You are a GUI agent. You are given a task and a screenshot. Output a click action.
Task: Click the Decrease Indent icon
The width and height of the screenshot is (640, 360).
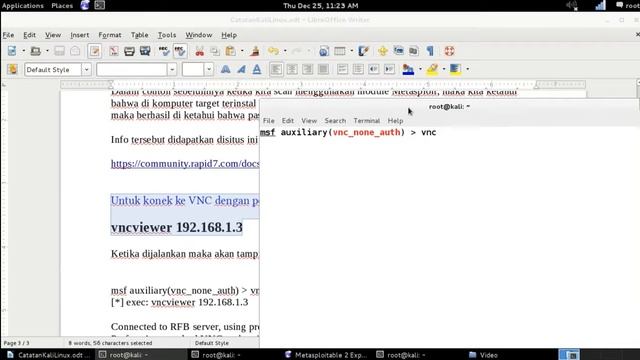pos(373,69)
